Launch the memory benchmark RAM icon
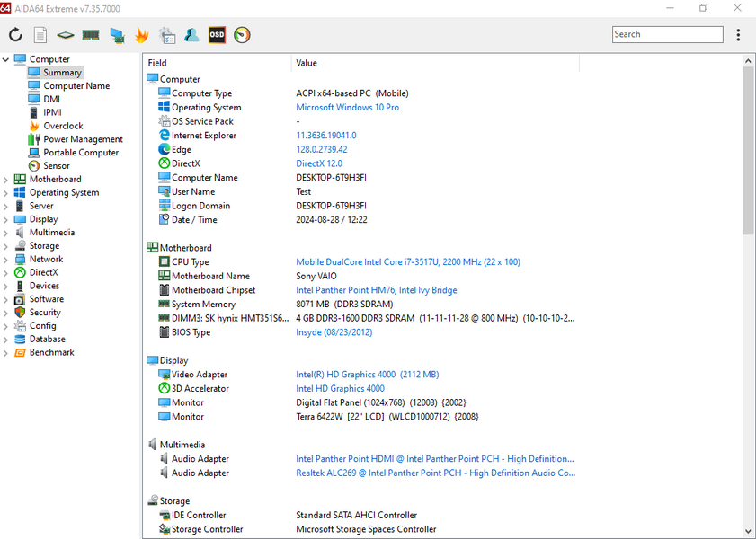The height and width of the screenshot is (539, 756). click(x=91, y=35)
